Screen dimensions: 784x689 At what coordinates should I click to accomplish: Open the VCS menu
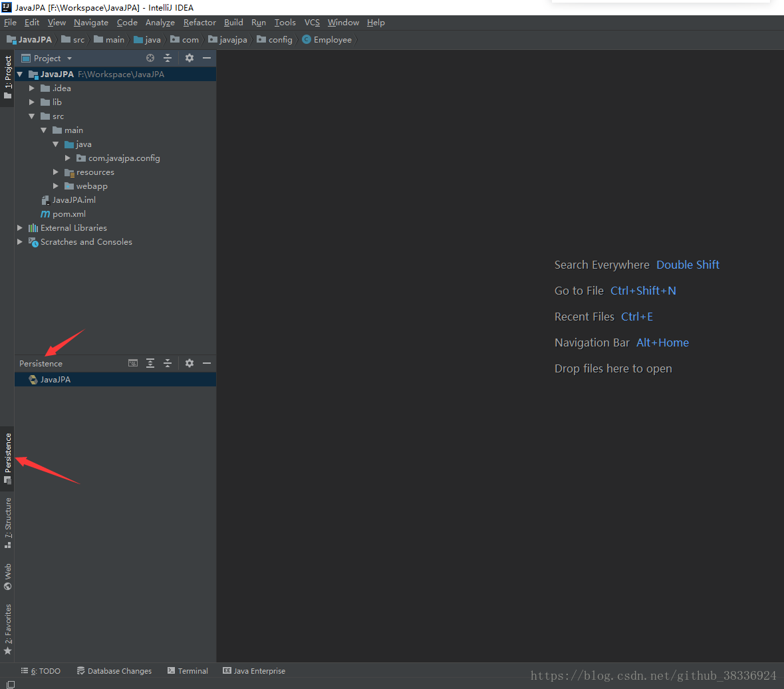click(312, 23)
